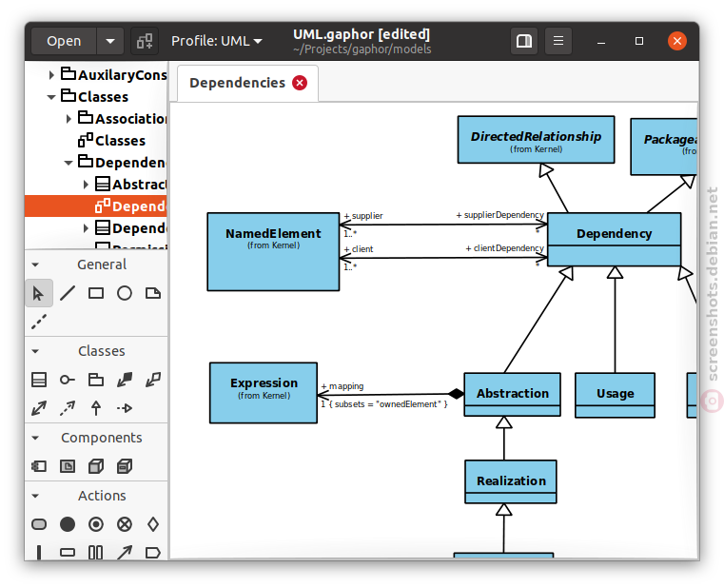Select the Interface lollipop tool

68,380
